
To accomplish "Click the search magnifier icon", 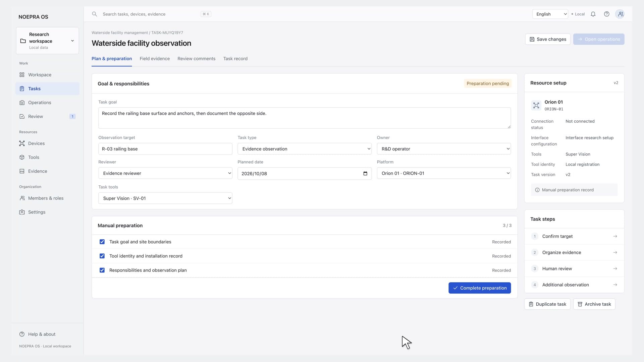I will 95,14.
